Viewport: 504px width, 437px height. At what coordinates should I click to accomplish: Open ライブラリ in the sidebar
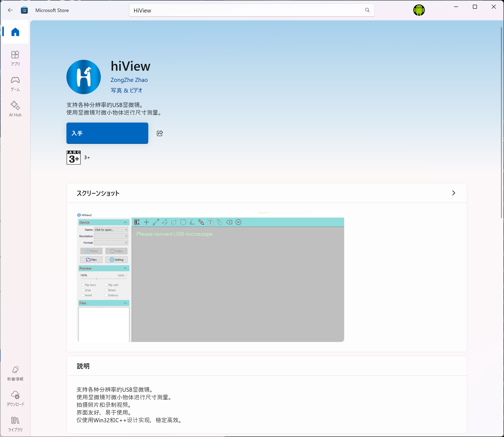[x=15, y=424]
